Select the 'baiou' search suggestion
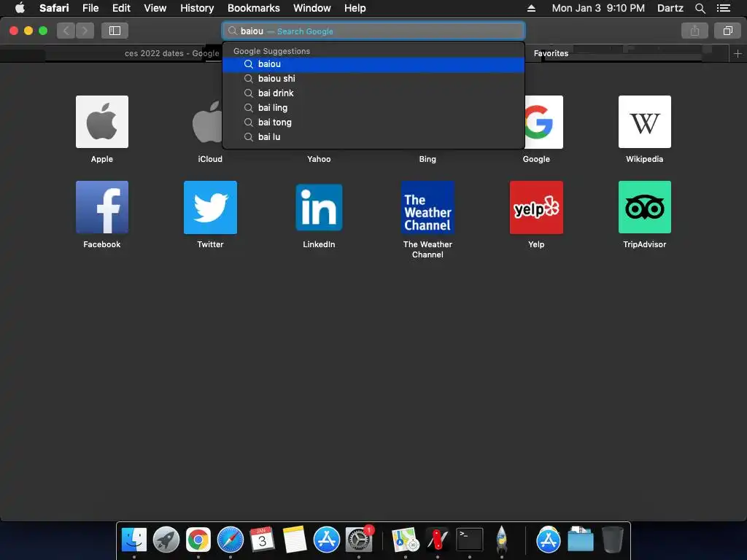The width and height of the screenshot is (747, 560). [x=373, y=64]
